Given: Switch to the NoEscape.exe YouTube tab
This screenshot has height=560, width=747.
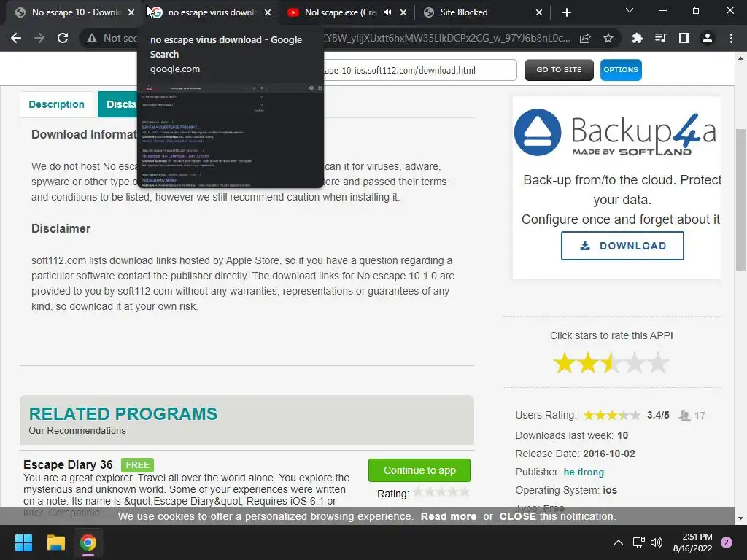Looking at the screenshot, I should pyautogui.click(x=343, y=12).
